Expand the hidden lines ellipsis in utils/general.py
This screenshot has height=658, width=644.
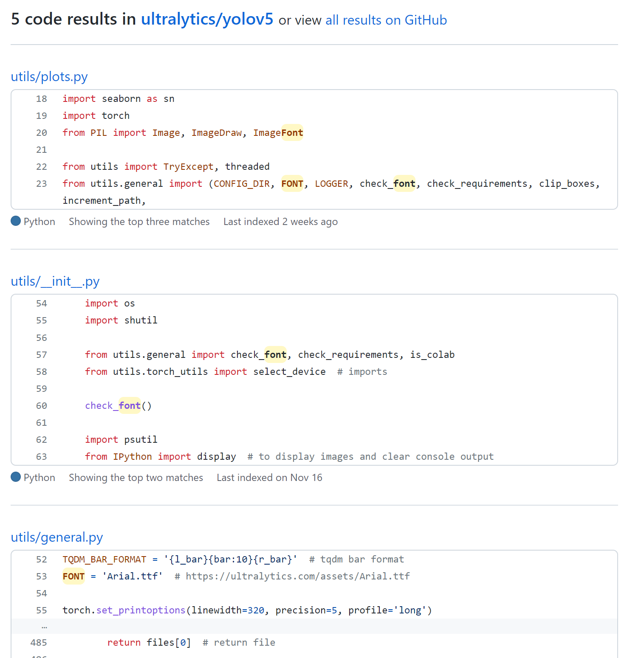coord(44,626)
